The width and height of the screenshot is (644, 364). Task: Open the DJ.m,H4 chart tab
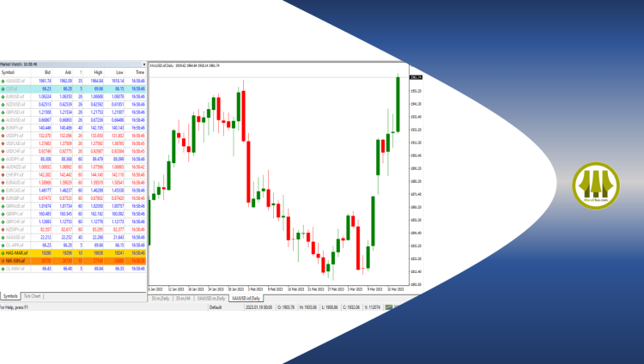coord(182,298)
